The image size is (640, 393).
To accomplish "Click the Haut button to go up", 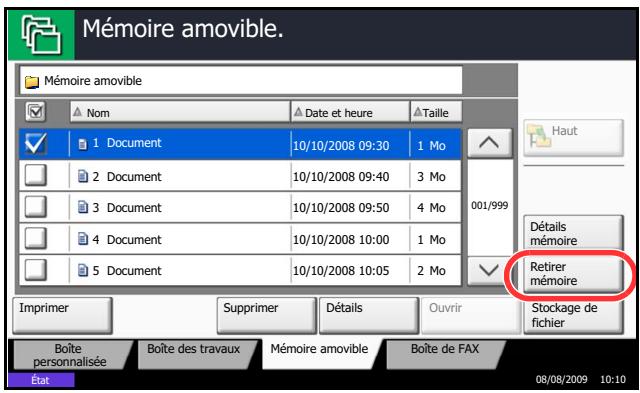I will (x=573, y=138).
